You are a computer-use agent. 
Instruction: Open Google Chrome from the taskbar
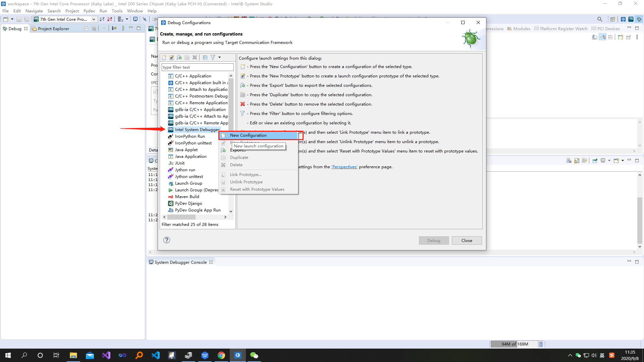pyautogui.click(x=221, y=355)
